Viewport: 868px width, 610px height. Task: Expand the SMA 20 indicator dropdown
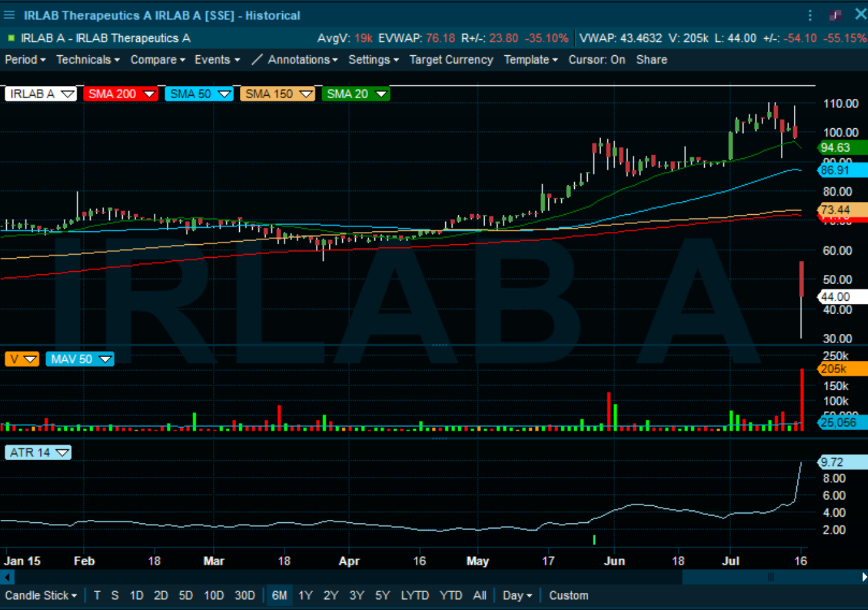click(x=381, y=94)
